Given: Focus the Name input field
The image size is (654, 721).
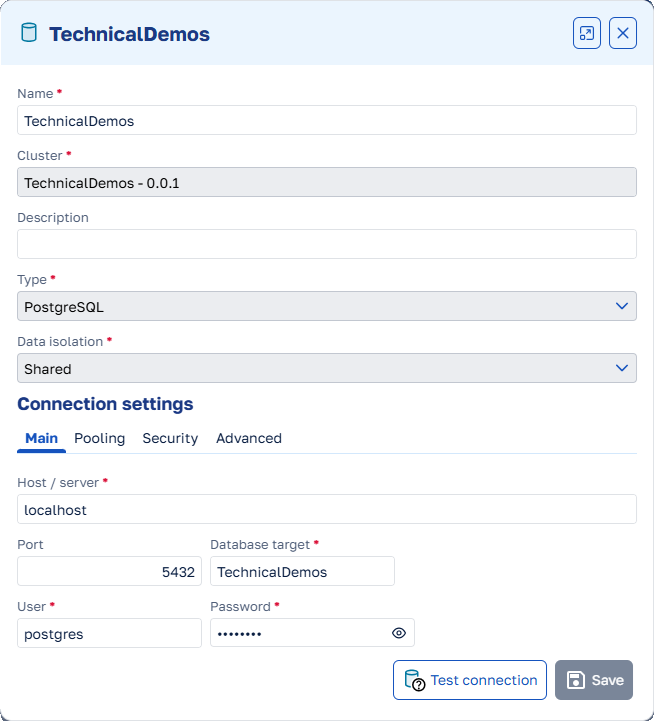Looking at the screenshot, I should [x=327, y=120].
